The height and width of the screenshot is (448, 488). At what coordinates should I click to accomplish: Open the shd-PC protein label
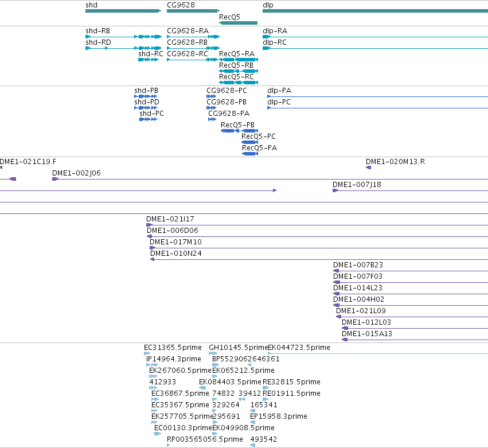(151, 114)
